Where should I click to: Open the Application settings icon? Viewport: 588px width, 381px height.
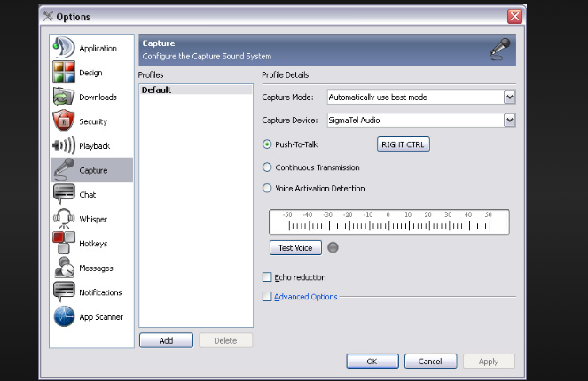64,48
